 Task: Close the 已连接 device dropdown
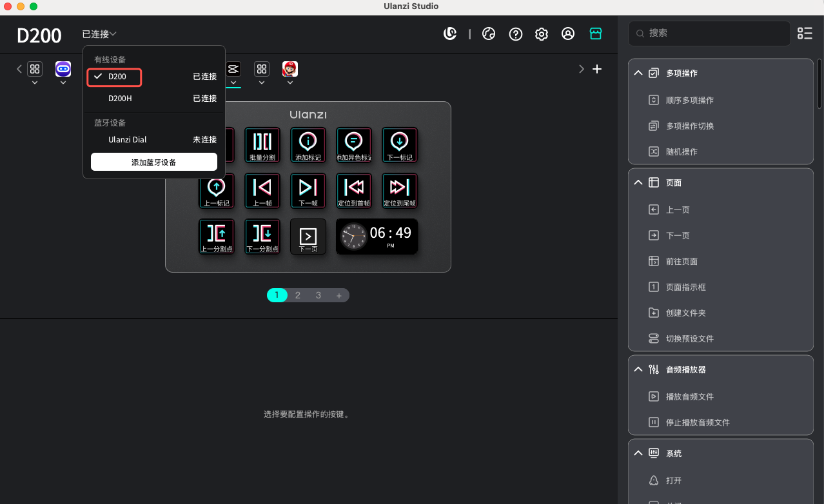(99, 34)
